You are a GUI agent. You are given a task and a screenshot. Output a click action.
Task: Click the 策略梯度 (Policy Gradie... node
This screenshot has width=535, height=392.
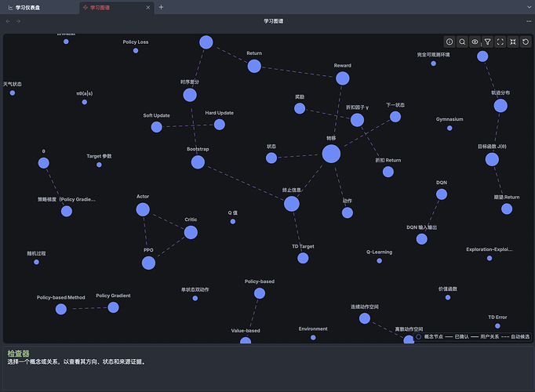click(67, 212)
